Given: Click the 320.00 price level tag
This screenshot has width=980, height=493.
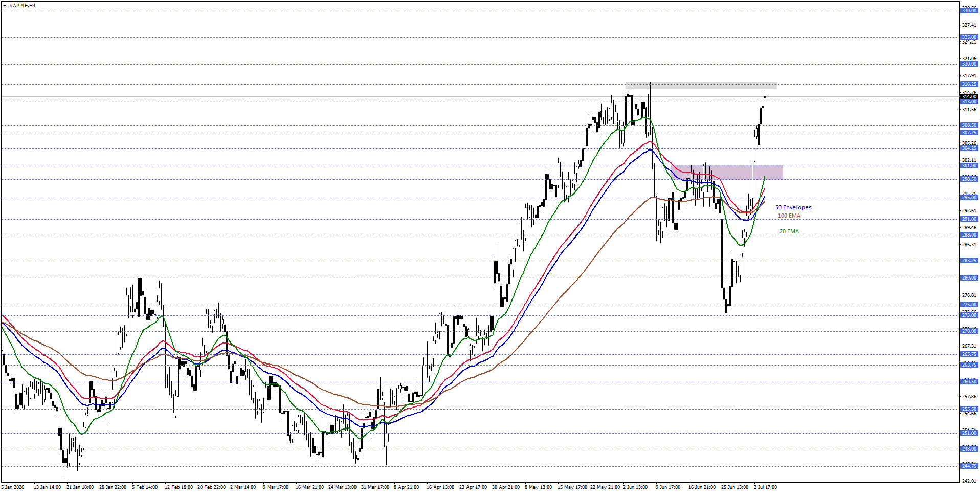Looking at the screenshot, I should click(969, 63).
